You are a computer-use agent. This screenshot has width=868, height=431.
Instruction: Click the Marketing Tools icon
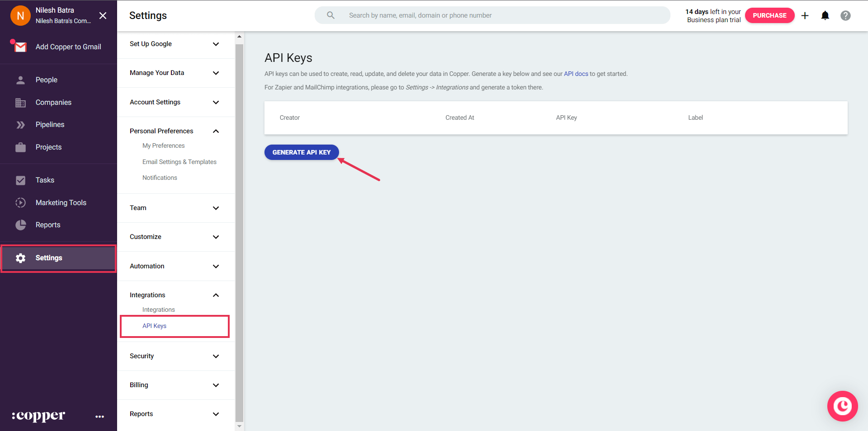(x=20, y=203)
